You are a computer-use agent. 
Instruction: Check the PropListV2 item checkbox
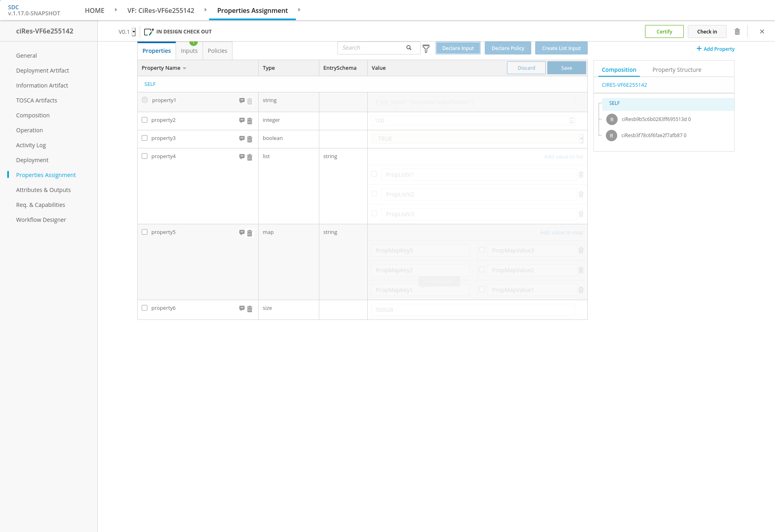tap(374, 194)
